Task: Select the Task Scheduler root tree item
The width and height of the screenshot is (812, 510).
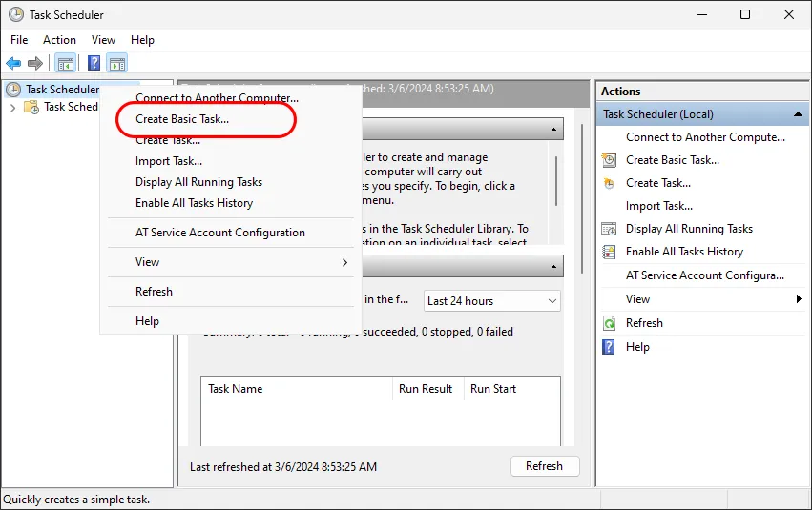Action: click(63, 90)
